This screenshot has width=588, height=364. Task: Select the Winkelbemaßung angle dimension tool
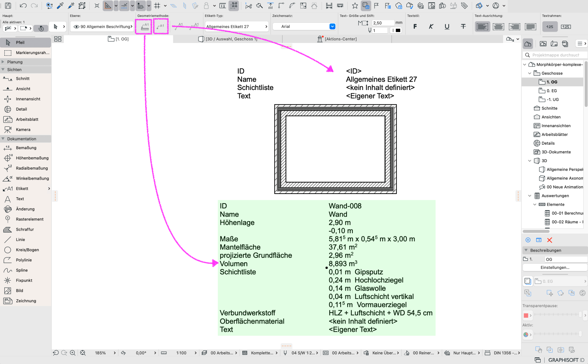tap(26, 179)
